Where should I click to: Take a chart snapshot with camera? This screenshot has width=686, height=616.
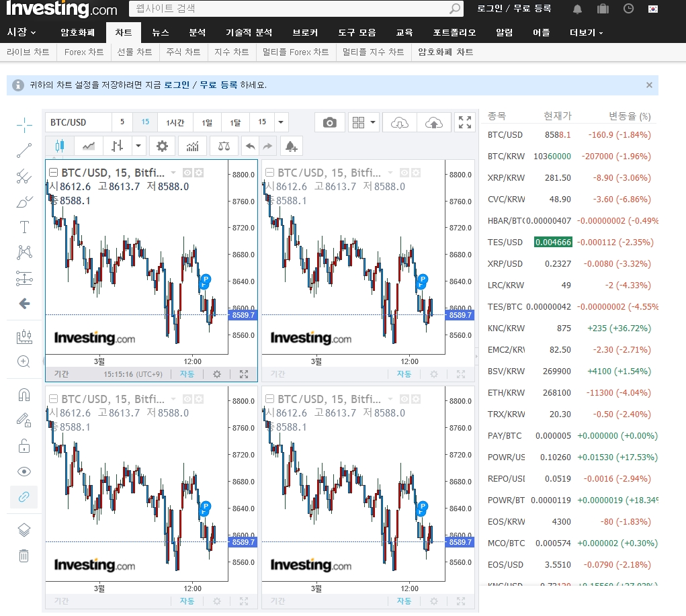pos(330,122)
